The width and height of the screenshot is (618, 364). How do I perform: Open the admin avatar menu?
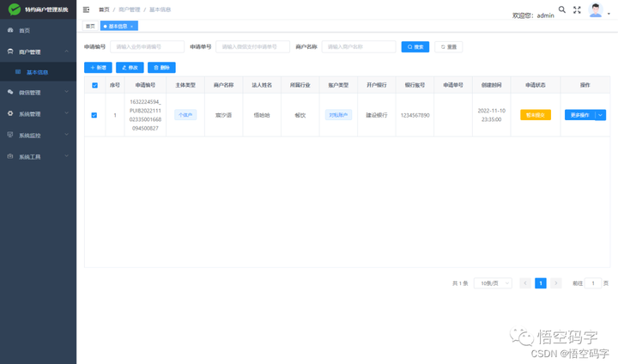(596, 9)
